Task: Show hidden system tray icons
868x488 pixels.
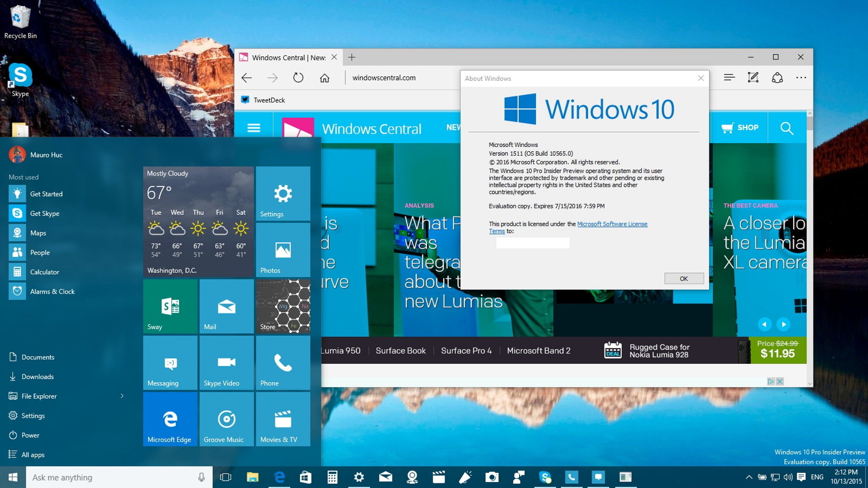Action: 749,477
